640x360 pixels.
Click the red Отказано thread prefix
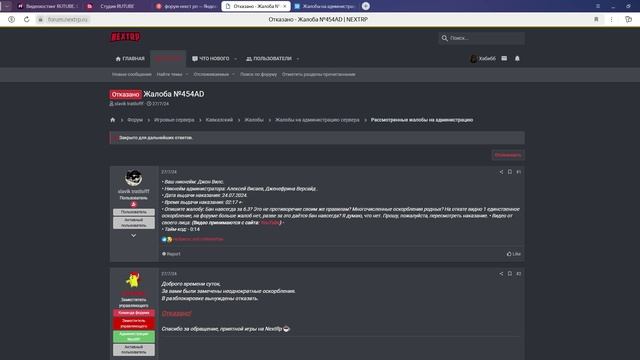click(125, 95)
